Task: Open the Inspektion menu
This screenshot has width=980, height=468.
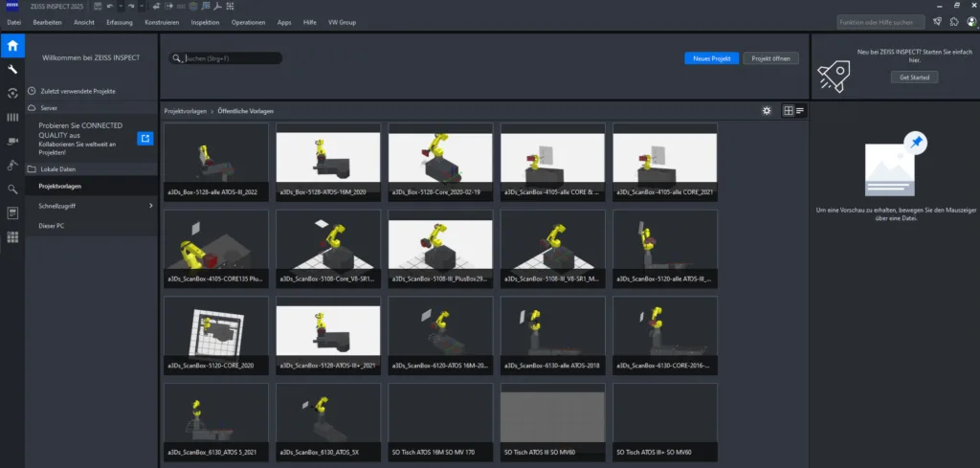Action: 205,23
